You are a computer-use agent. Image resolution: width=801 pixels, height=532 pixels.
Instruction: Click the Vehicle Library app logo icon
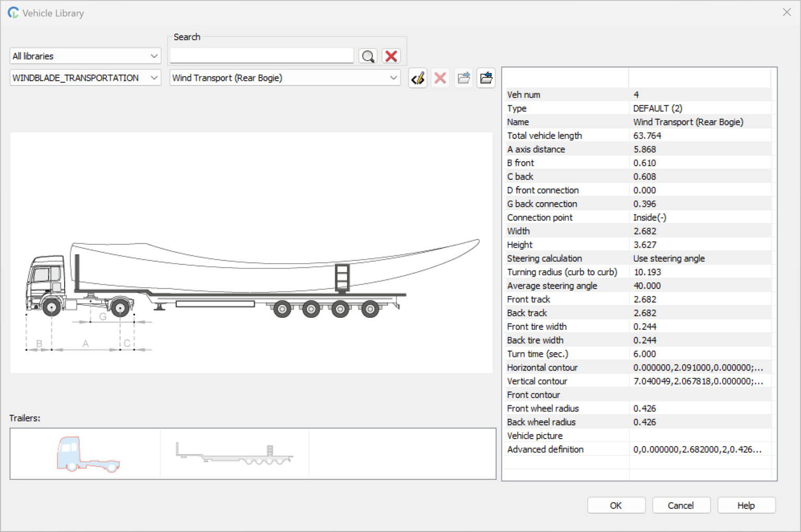pyautogui.click(x=13, y=13)
